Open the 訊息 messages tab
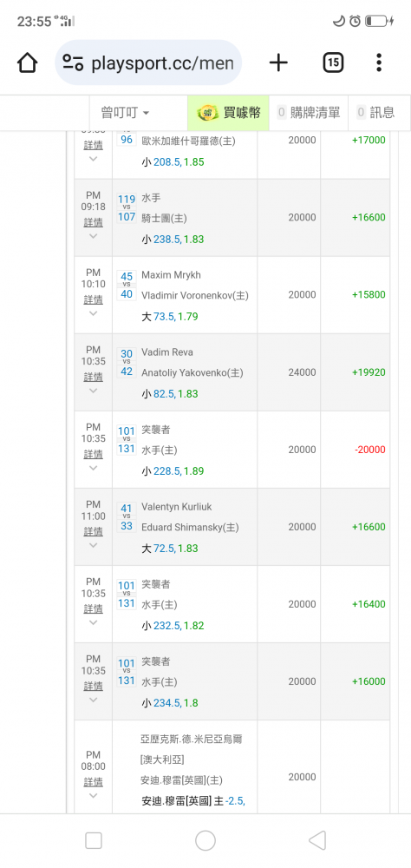The width and height of the screenshot is (411, 868). coord(376,112)
